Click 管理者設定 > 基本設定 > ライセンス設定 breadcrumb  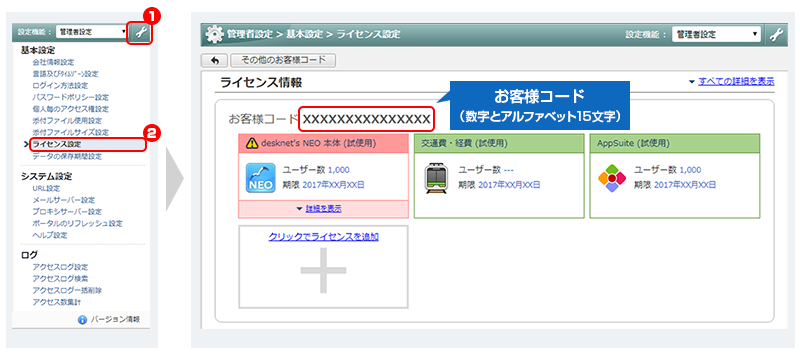coord(314,35)
